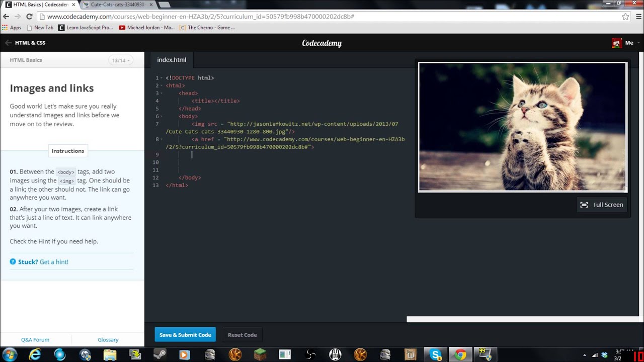Screen dimensions: 644x362
Task: Open a new browser tab
Action: click(x=164, y=5)
